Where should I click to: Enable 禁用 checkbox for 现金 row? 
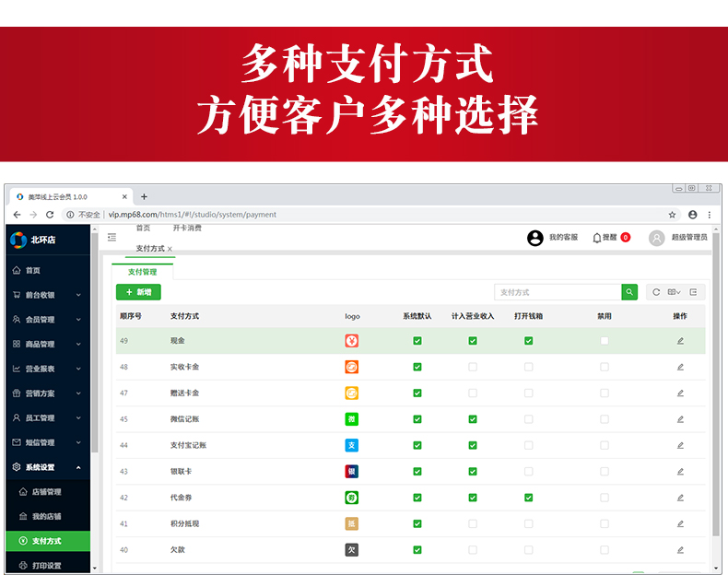click(605, 341)
